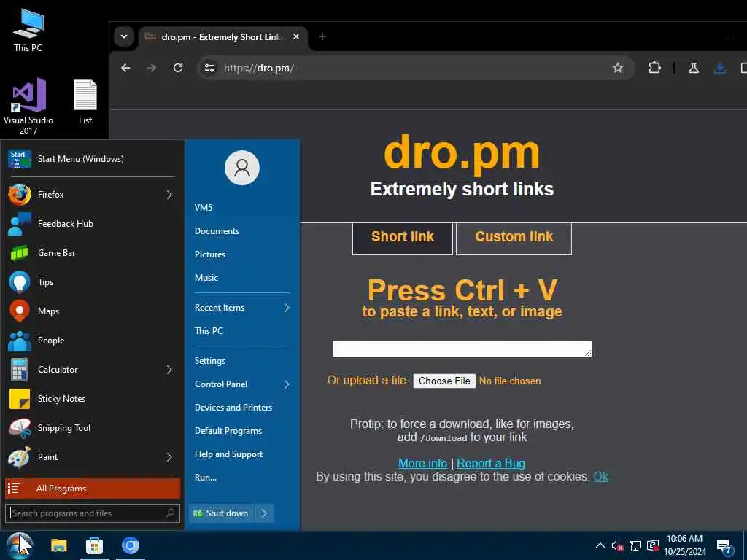The width and height of the screenshot is (747, 560).
Task: Open File Explorer from taskbar
Action: [x=59, y=545]
